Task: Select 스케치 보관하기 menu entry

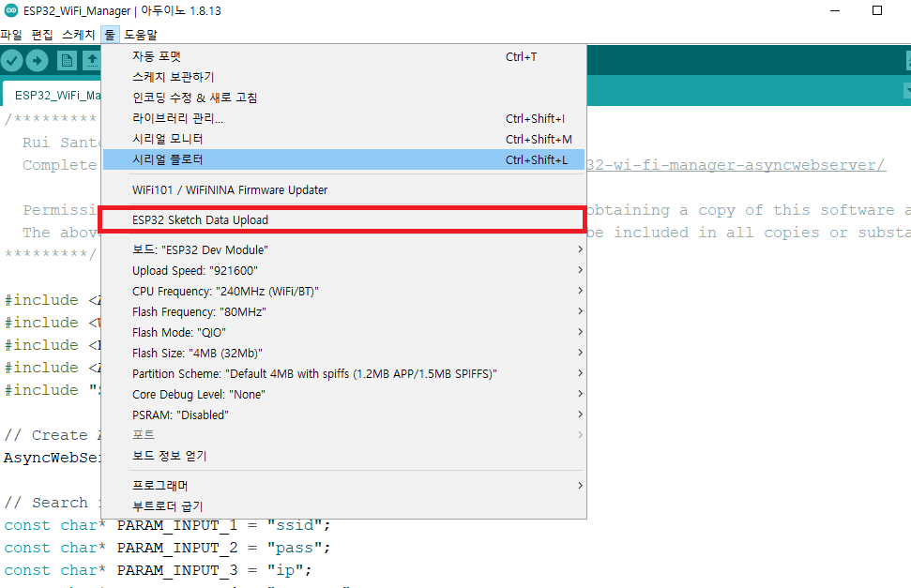Action: coord(344,77)
